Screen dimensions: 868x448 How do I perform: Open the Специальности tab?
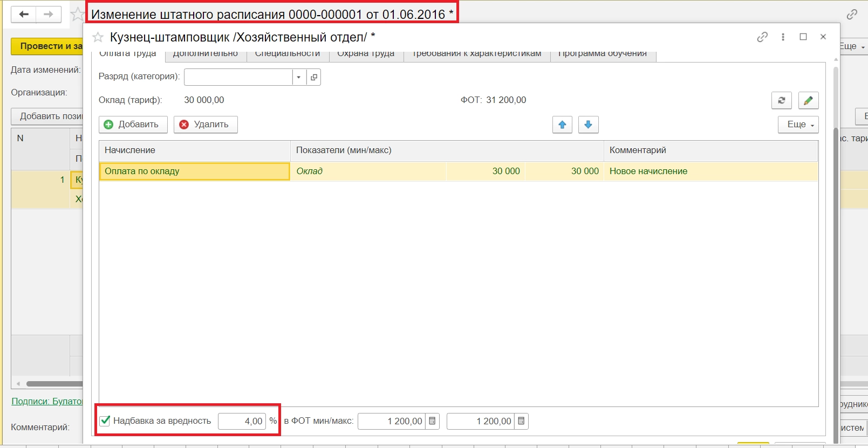coord(288,53)
